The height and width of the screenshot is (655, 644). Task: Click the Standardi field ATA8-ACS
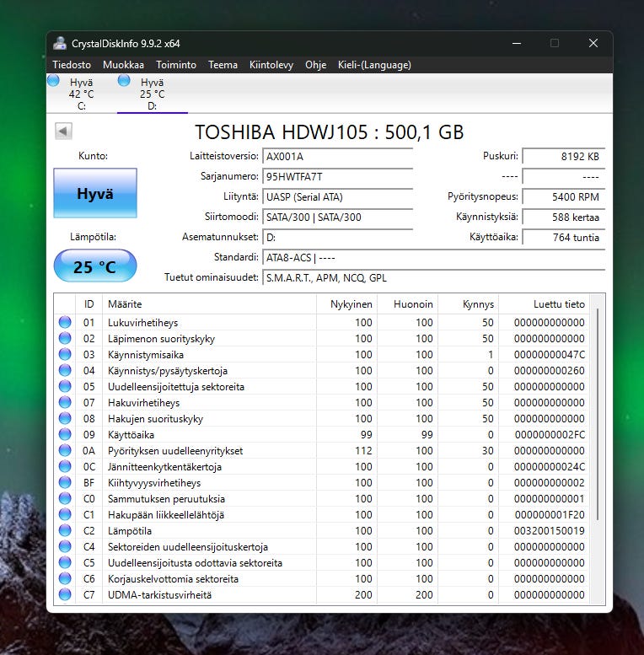point(433,257)
